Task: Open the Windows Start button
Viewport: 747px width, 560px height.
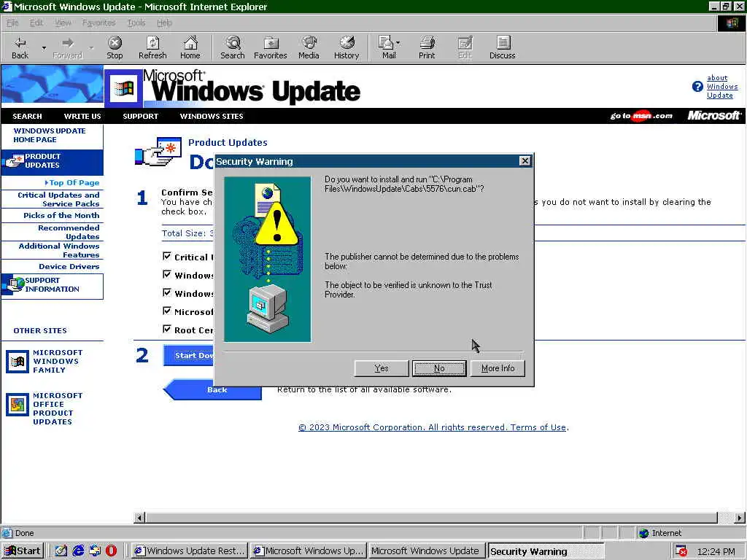Action: click(x=23, y=551)
